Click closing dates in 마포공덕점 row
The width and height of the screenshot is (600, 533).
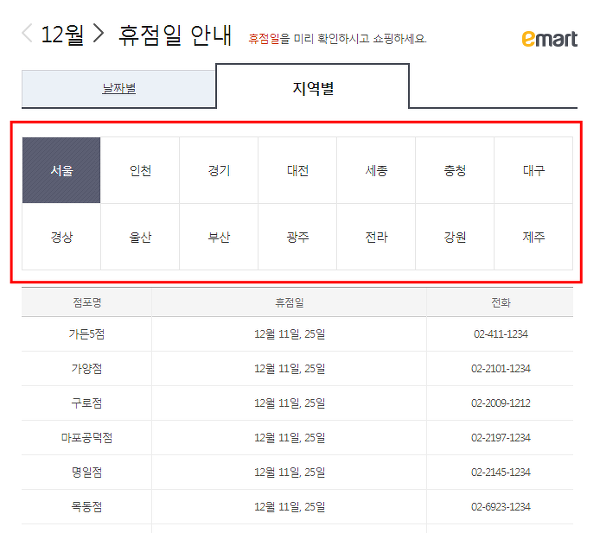[x=290, y=437]
